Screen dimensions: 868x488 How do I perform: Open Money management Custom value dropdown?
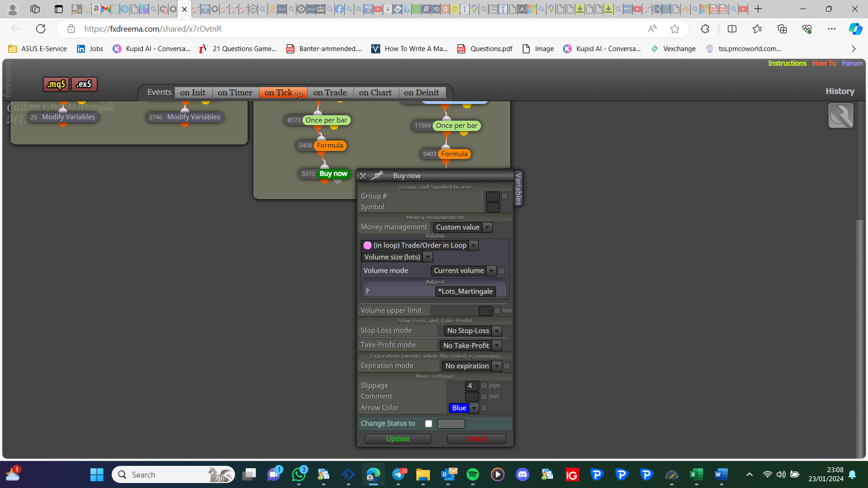pos(462,227)
